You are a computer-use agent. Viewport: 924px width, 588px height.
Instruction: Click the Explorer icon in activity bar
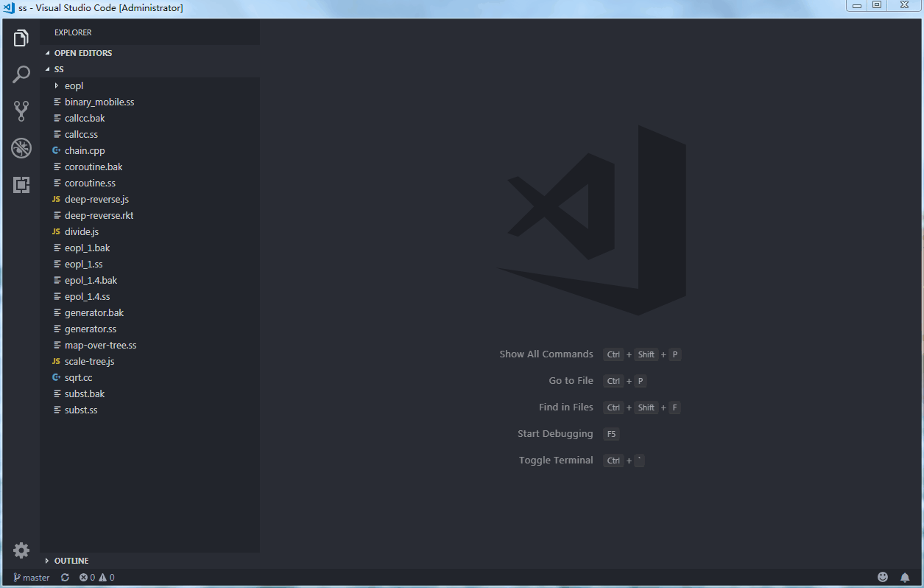coord(21,37)
